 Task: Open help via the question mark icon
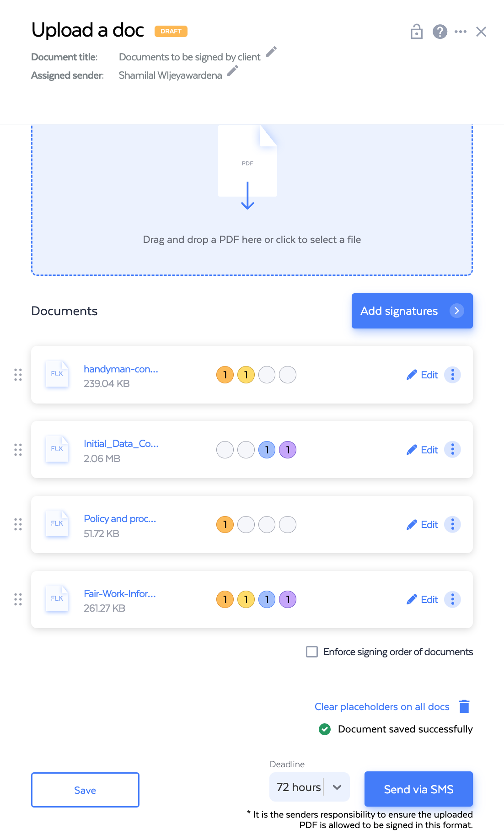click(x=440, y=32)
